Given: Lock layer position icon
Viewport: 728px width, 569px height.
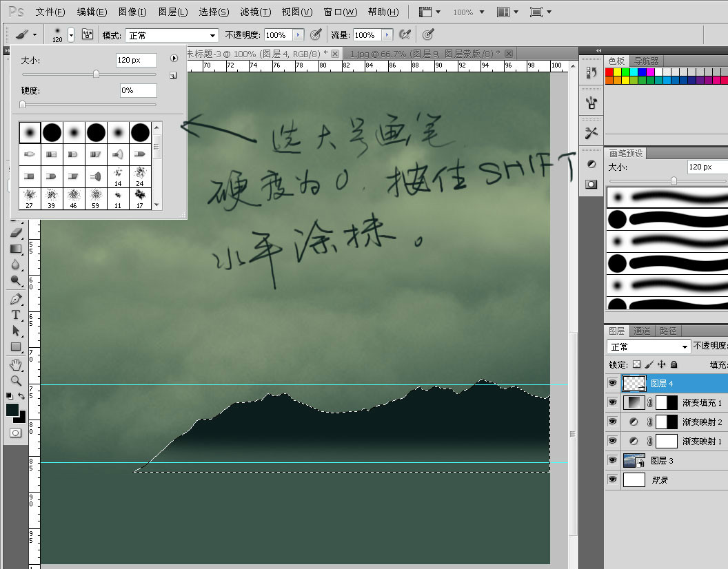Looking at the screenshot, I should point(662,364).
